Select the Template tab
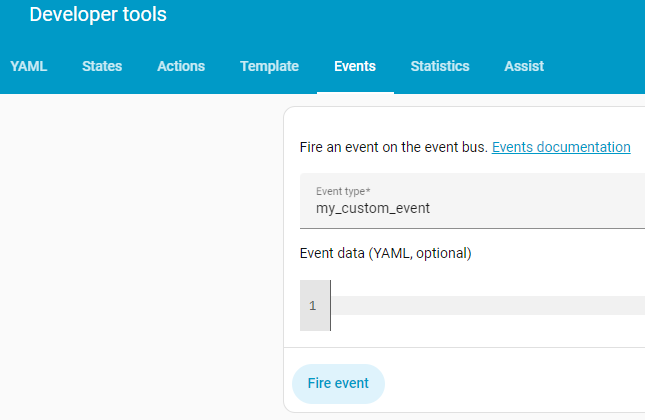The height and width of the screenshot is (420, 645). point(269,66)
